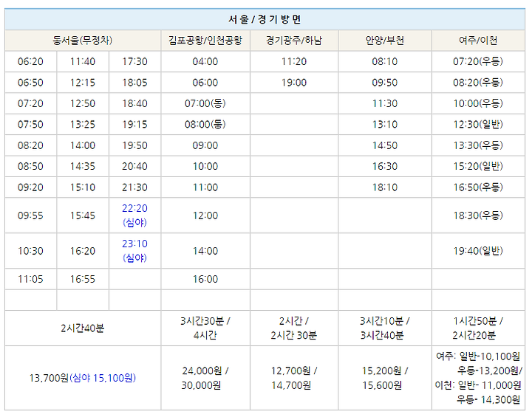This screenshot has height=417, width=532.
Task: Click the 11:40 departure cell
Action: (83, 61)
